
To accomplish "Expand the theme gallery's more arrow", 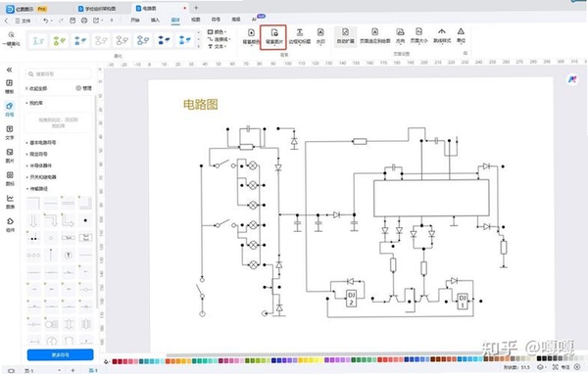I will 198,46.
